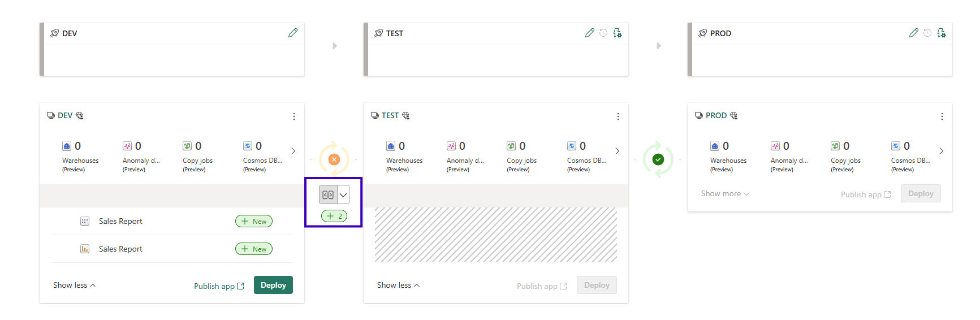Viewport: 980px width, 320px height.
Task: Open the PROD workspace name link
Action: click(x=716, y=115)
